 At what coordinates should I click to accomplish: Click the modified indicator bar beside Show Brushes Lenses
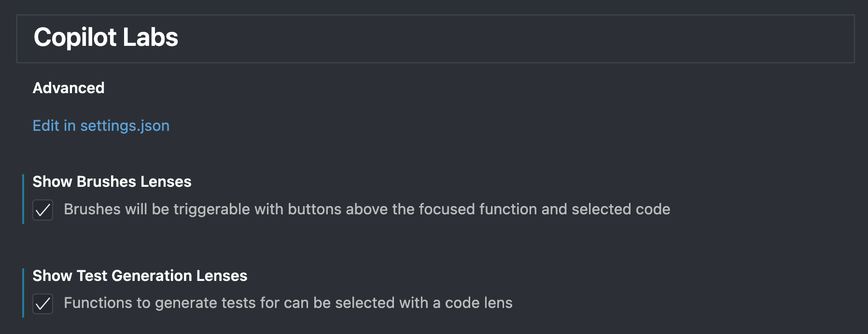pos(23,199)
